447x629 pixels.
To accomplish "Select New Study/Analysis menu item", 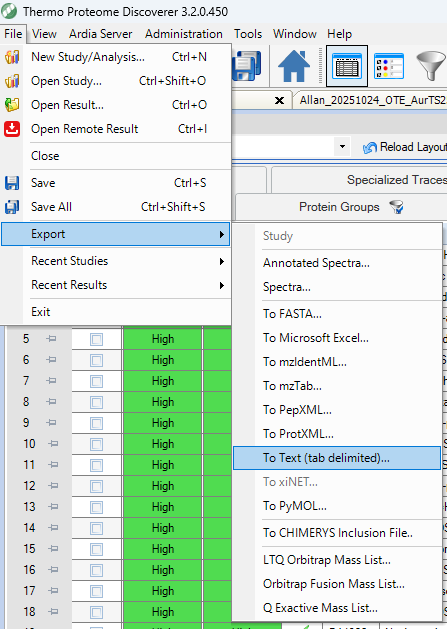I will coord(116,57).
